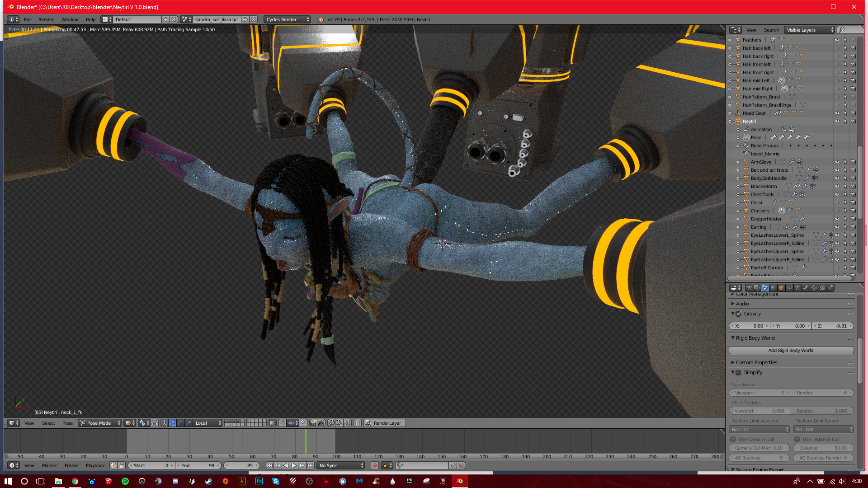Click the delete keyframes icon in timeline
This screenshot has width=868, height=488.
[x=461, y=465]
